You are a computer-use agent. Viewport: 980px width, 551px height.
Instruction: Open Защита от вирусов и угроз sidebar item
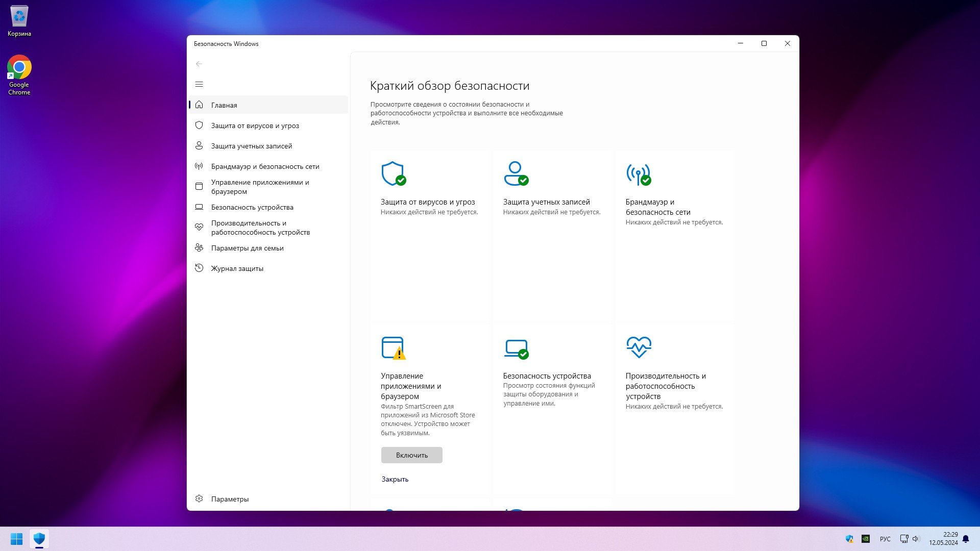255,126
